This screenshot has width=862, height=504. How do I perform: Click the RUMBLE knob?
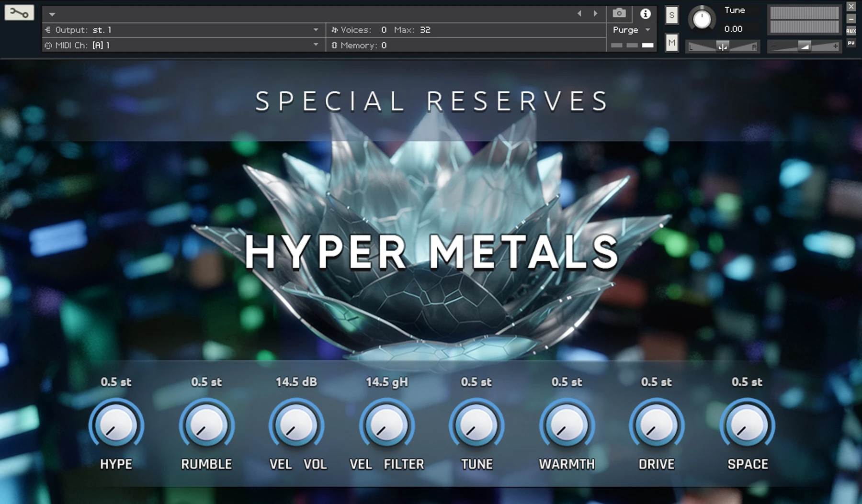click(x=206, y=425)
